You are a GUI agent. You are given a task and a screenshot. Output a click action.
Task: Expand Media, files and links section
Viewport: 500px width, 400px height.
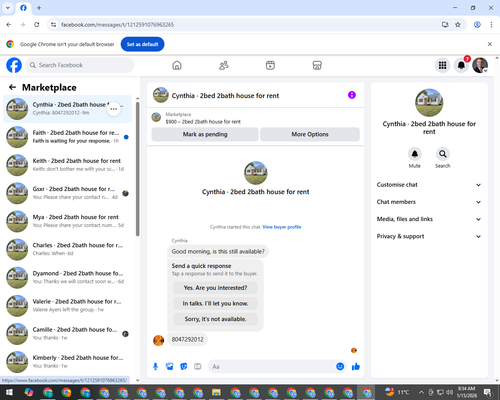click(x=429, y=219)
